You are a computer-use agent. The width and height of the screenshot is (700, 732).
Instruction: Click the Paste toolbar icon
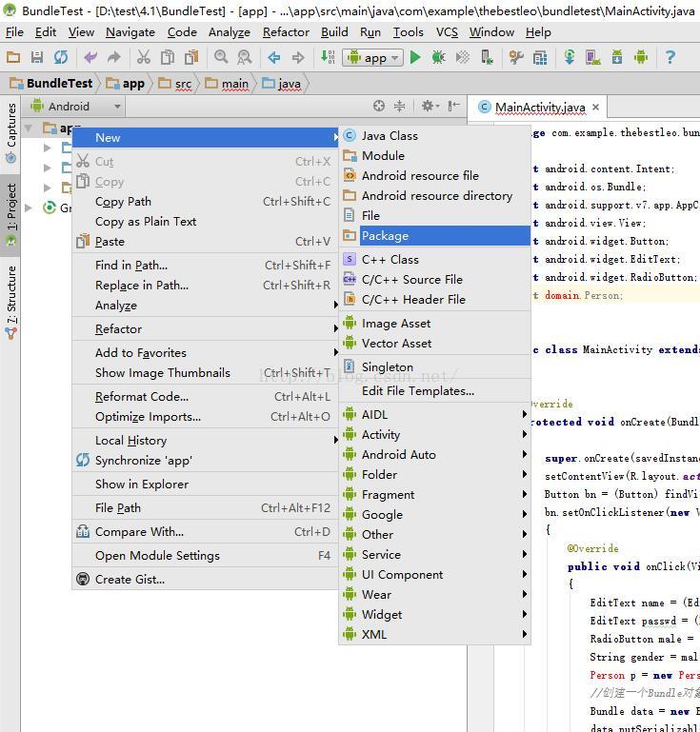tap(191, 57)
